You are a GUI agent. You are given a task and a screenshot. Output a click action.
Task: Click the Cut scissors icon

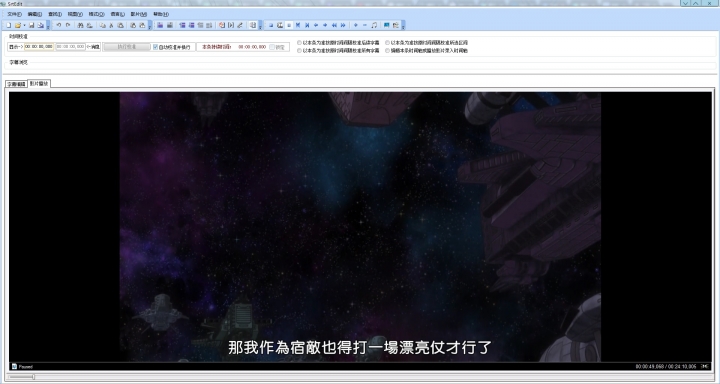pos(111,25)
